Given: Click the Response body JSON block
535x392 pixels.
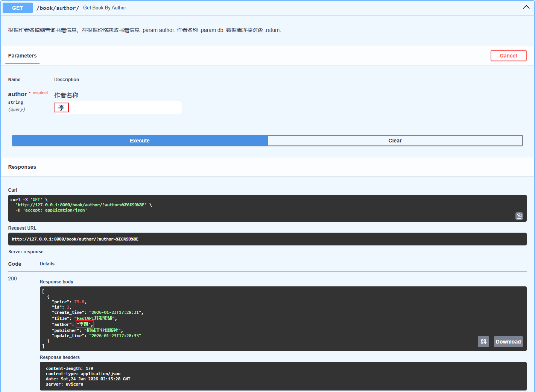Looking at the screenshot, I should (283, 319).
